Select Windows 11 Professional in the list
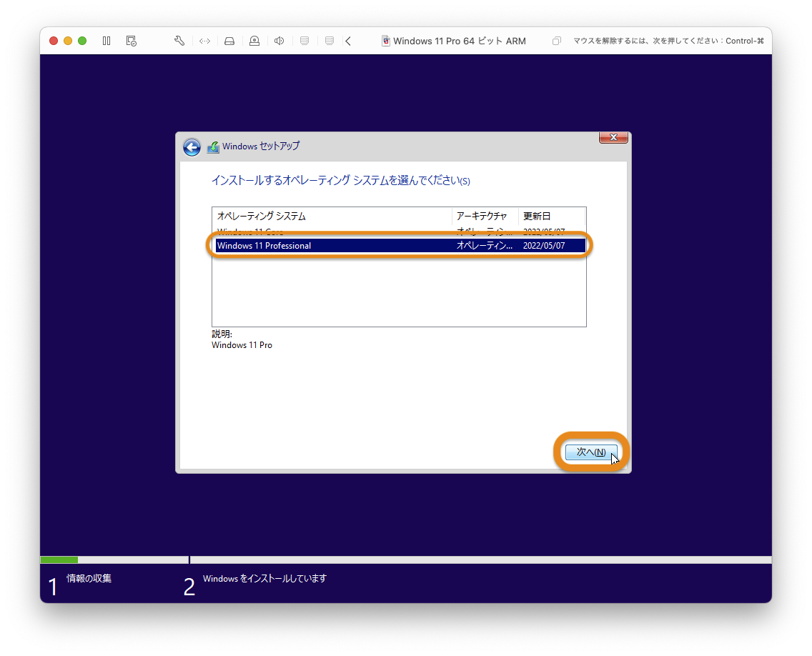The height and width of the screenshot is (656, 812). 307,245
